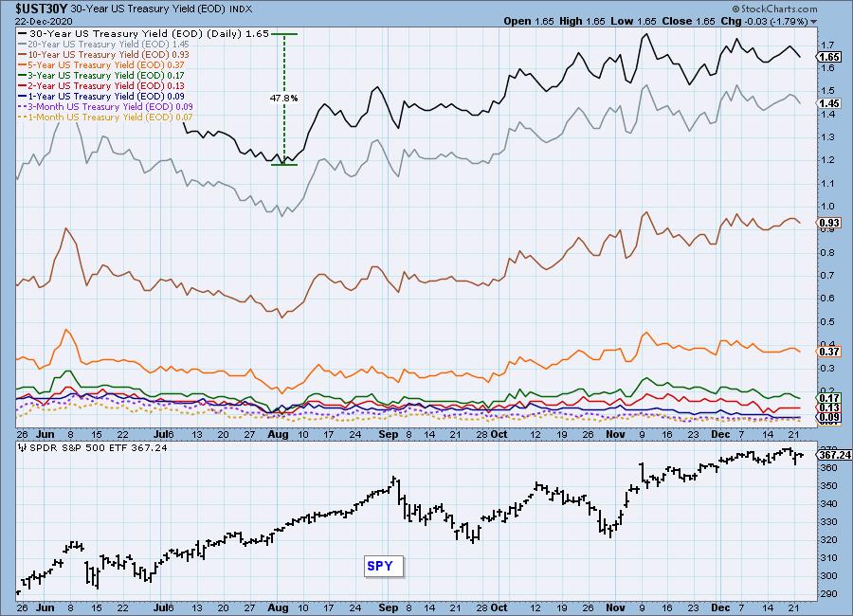This screenshot has height=616, width=853.
Task: Click the orange 0.37 yield price tag
Action: pos(829,352)
